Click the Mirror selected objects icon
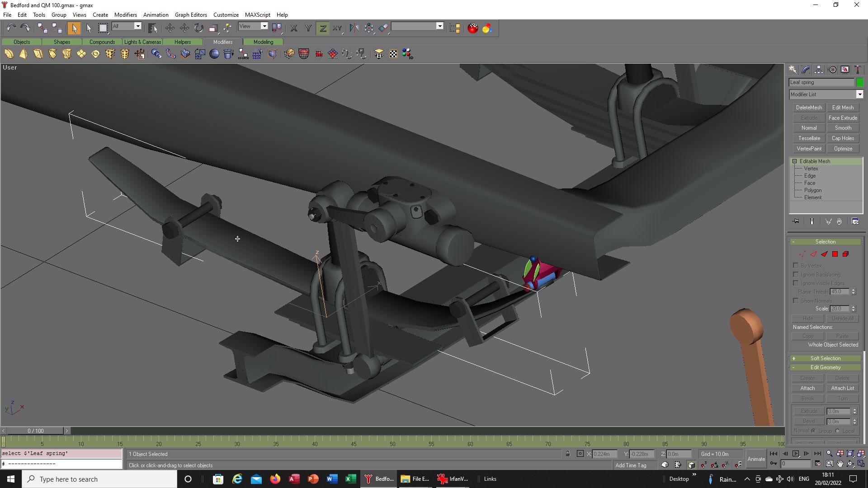Screen dimensions: 868x488 (354, 28)
